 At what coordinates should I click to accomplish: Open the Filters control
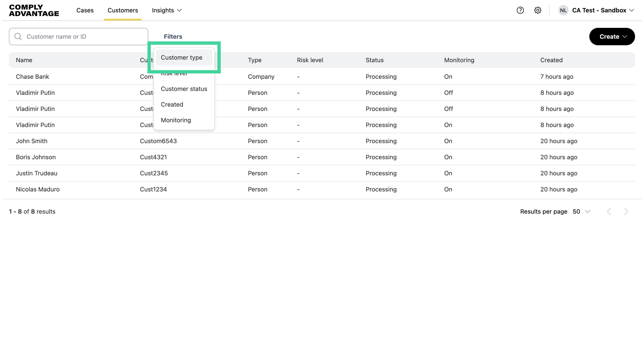(173, 37)
